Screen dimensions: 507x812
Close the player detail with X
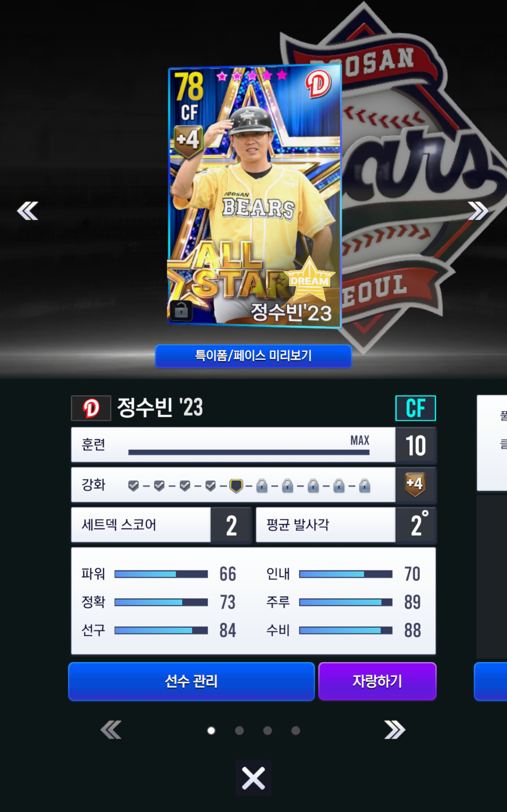pyautogui.click(x=253, y=777)
